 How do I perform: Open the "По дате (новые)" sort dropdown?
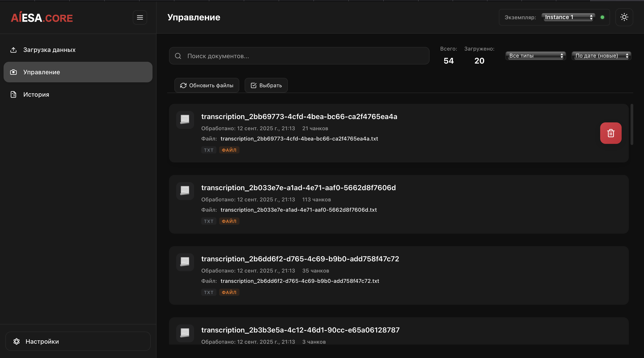(x=601, y=56)
